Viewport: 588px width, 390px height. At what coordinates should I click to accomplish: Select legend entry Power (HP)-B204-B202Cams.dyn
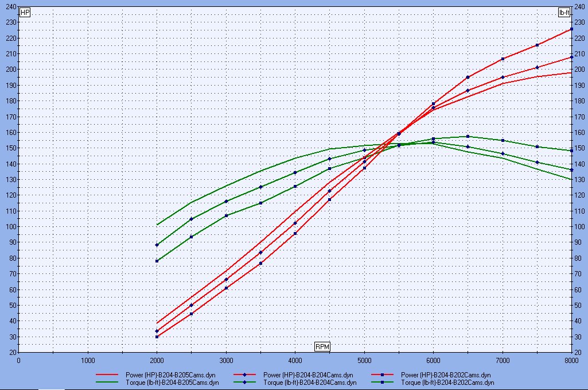point(431,374)
